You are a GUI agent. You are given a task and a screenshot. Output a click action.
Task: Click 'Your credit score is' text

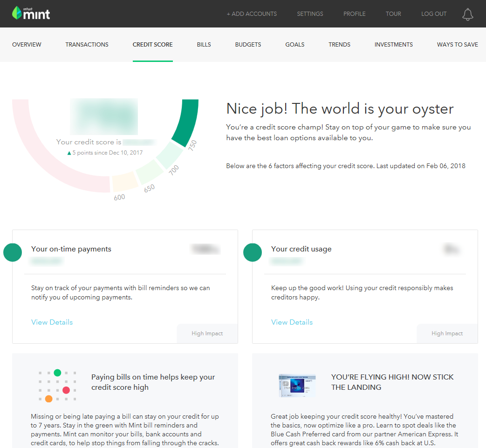[x=89, y=142]
